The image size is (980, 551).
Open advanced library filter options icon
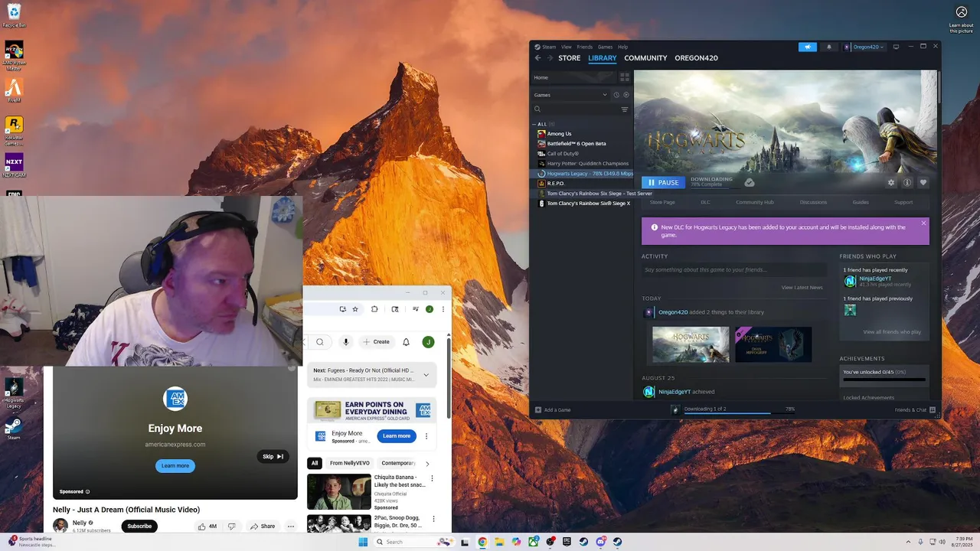[625, 109]
